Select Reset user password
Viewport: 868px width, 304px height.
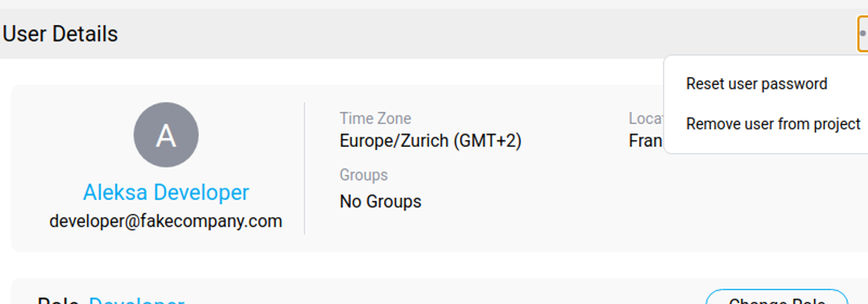757,83
